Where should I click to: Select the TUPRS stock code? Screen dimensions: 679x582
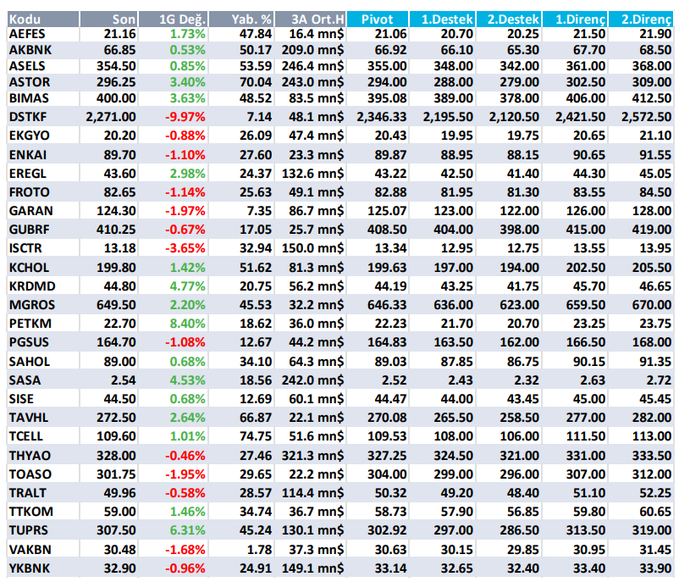coord(29,530)
